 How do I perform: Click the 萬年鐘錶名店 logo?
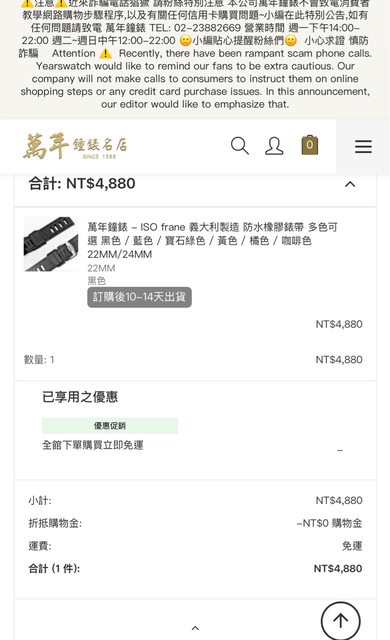pyautogui.click(x=75, y=146)
